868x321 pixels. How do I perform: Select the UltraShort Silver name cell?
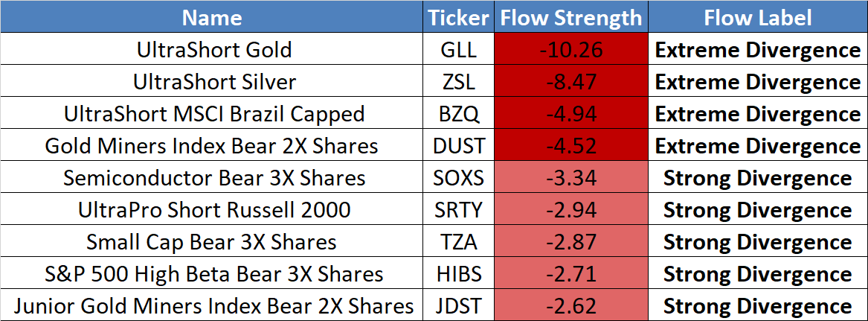coord(214,82)
